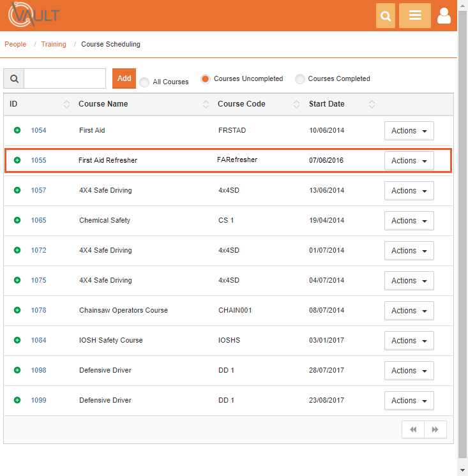Select the Courses Completed radio button
The height and width of the screenshot is (476, 468).
(x=299, y=79)
